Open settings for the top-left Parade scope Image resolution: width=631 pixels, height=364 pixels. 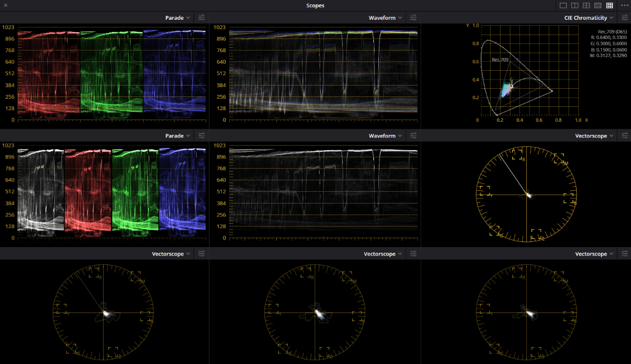pos(201,17)
